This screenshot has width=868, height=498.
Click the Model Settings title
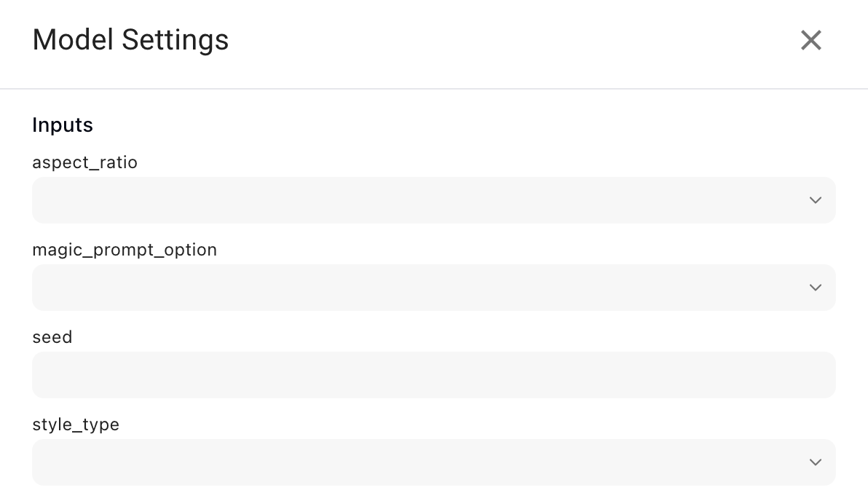(130, 40)
